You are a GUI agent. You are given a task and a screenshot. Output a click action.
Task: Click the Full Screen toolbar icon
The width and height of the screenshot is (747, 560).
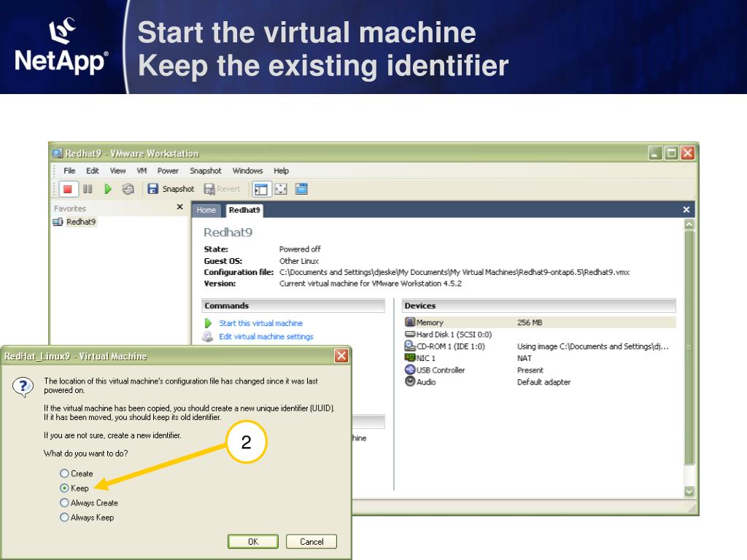281,189
